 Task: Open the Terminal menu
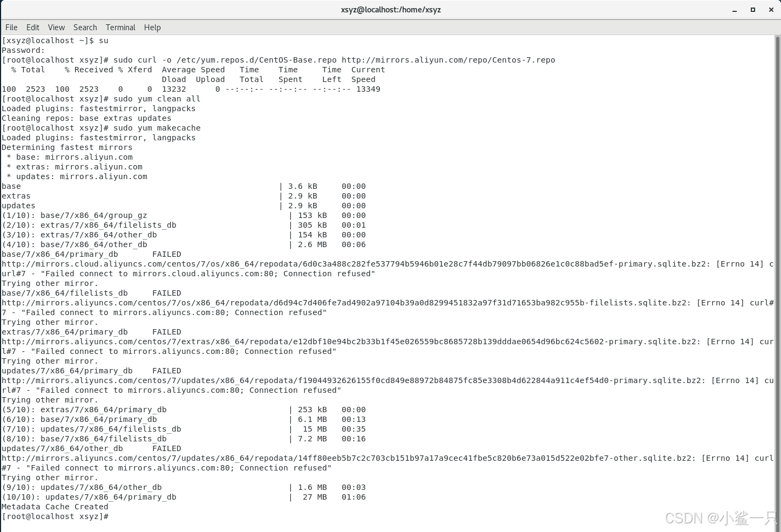(x=120, y=28)
